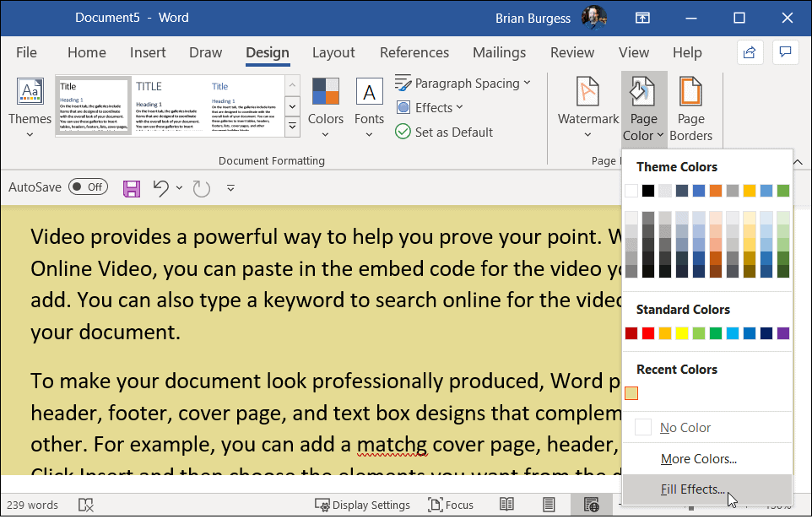Pick standard light blue swatch

733,333
